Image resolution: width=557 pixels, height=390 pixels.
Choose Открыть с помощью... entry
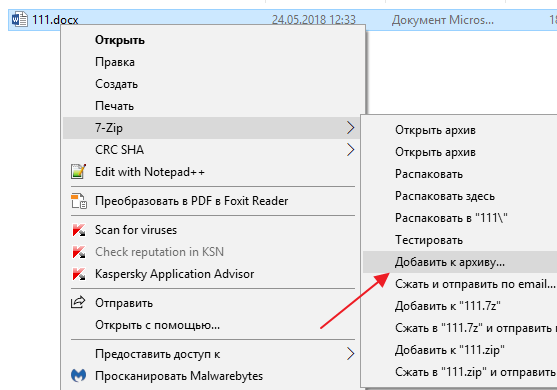coord(157,325)
